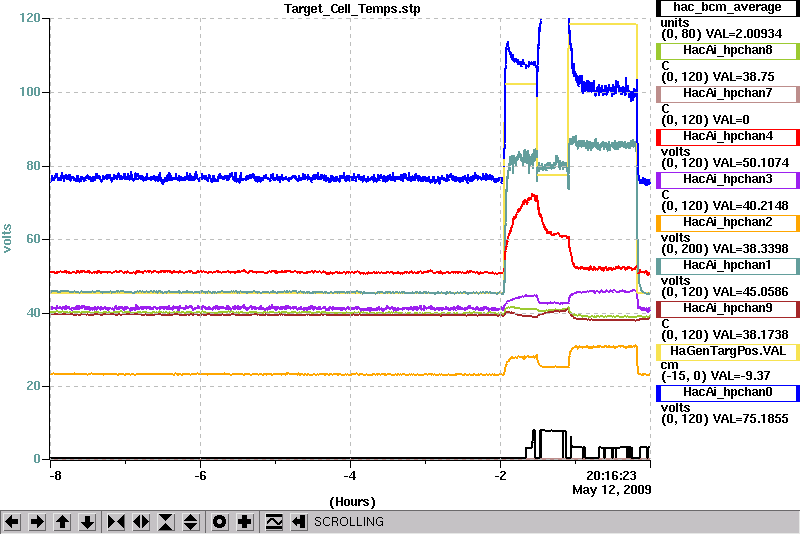Click the May 12, 2009 date label
Screen dimensions: 800x534
click(612, 490)
